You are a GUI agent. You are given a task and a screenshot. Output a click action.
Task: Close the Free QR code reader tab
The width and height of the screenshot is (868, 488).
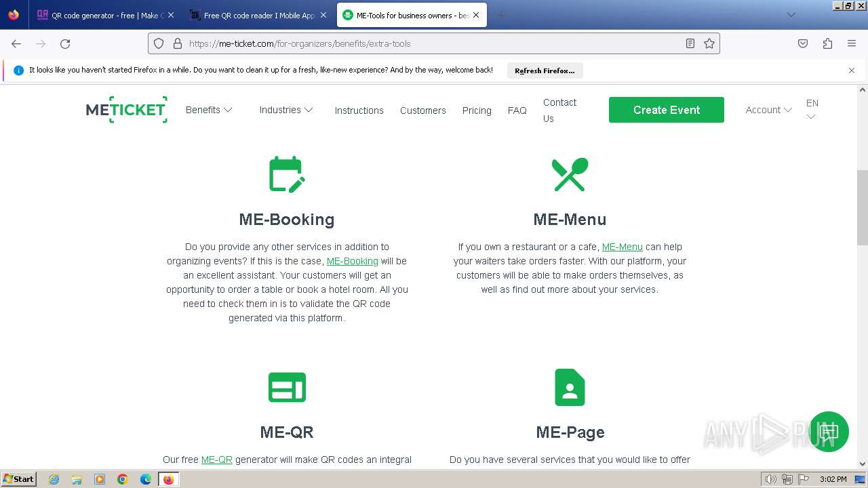pyautogui.click(x=324, y=15)
